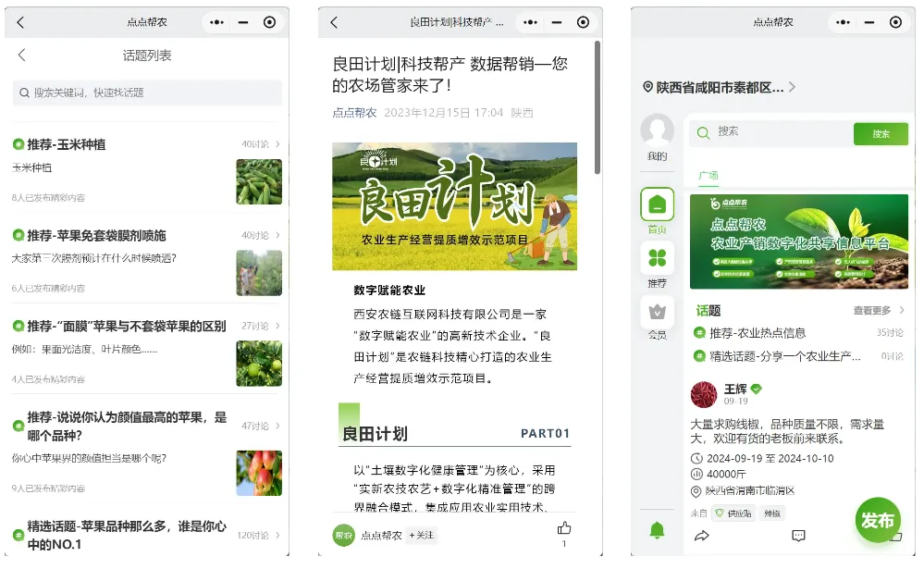Tap the verified badge next to 王辉
Image resolution: width=924 pixels, height=569 pixels.
(757, 389)
